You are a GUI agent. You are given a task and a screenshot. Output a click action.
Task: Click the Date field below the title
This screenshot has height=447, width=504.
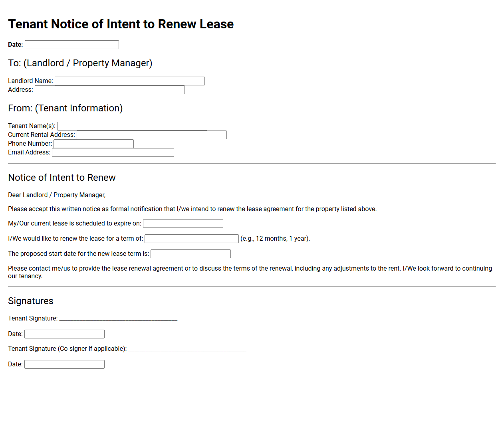[x=72, y=45]
